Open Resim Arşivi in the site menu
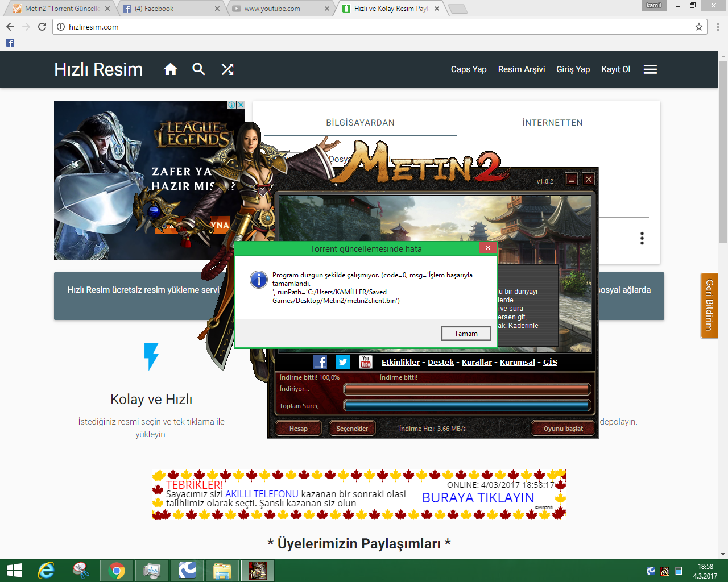 coord(522,69)
